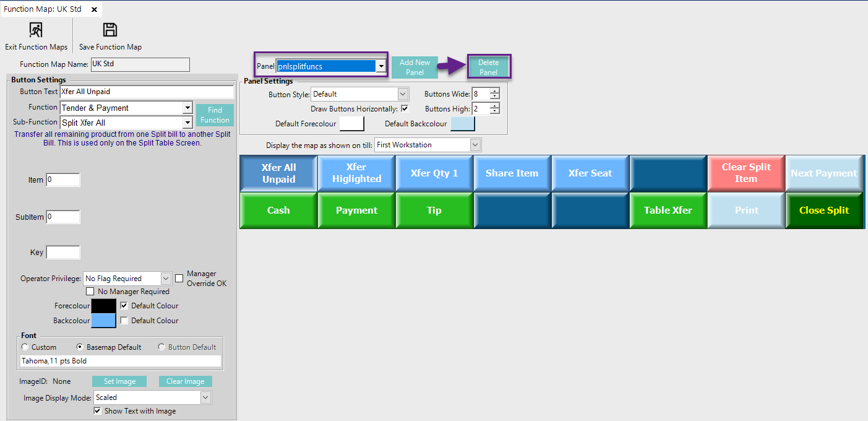Click the Button Text input field
Screen dimensions: 868x421
[x=146, y=92]
